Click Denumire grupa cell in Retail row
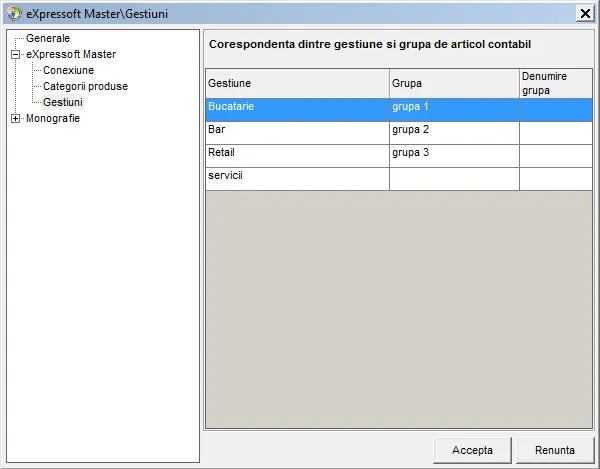The height and width of the screenshot is (469, 600). coord(556,156)
